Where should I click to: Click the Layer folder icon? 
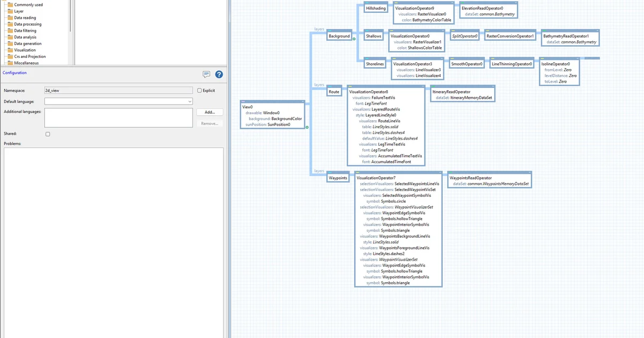tap(10, 11)
